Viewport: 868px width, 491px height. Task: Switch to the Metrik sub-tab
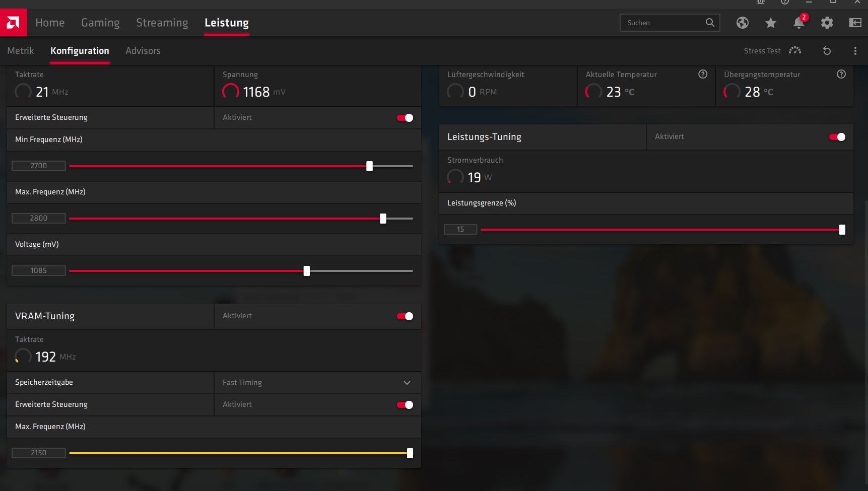point(21,50)
